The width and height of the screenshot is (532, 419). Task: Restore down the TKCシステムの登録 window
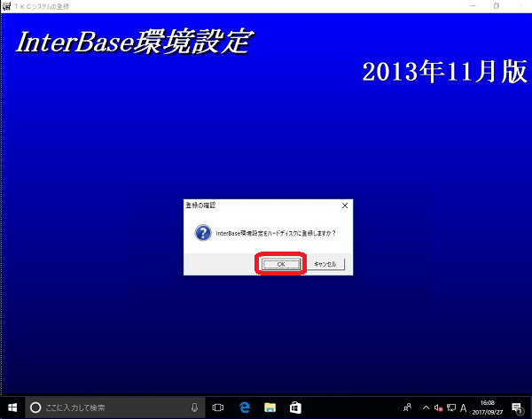tap(497, 6)
